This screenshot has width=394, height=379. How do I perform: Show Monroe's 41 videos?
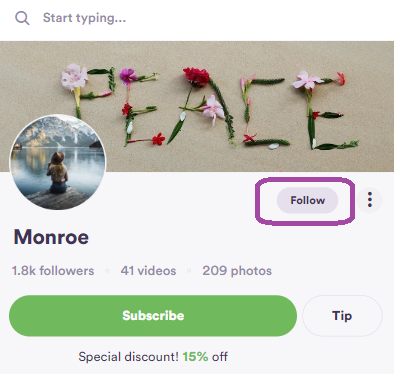(x=148, y=271)
